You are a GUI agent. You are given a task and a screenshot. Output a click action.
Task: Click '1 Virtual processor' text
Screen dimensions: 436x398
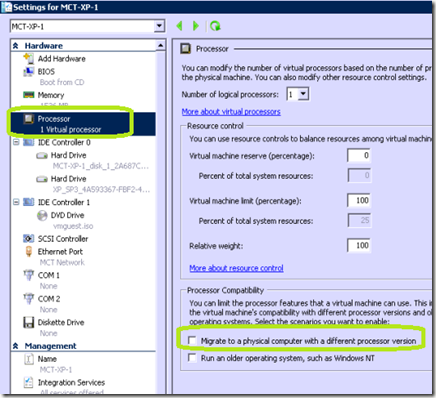pyautogui.click(x=70, y=130)
